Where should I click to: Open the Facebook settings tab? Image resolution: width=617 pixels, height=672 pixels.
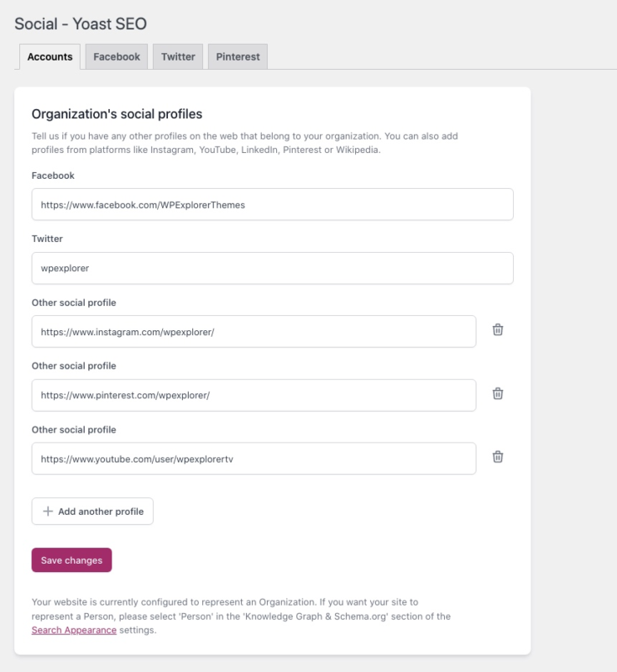117,57
